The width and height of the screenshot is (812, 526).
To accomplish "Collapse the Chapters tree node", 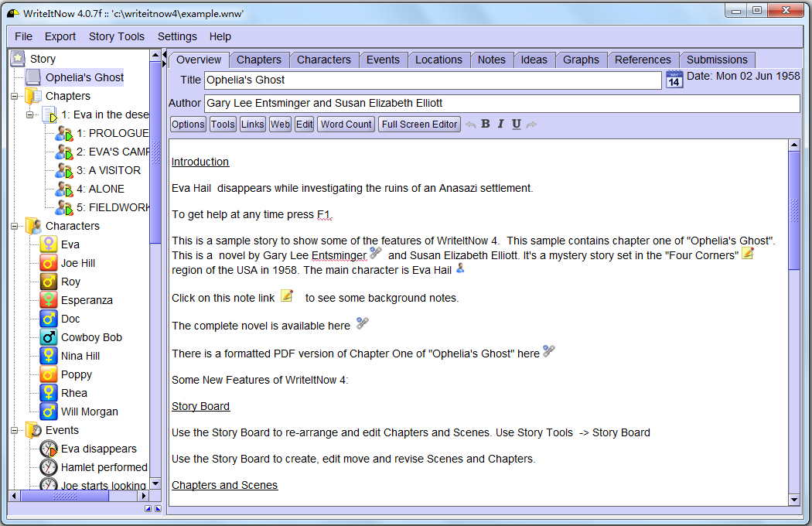I will point(14,97).
